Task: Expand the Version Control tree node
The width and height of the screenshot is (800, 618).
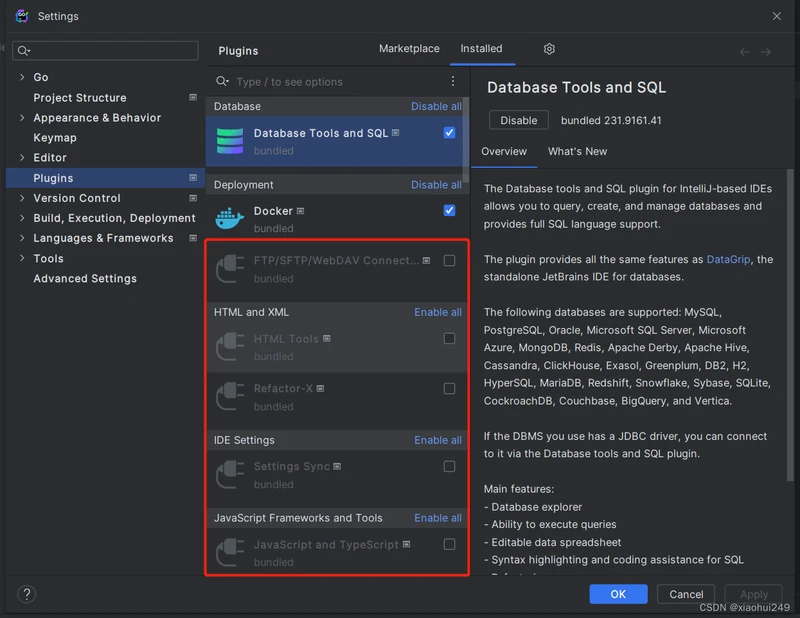Action: (x=23, y=198)
